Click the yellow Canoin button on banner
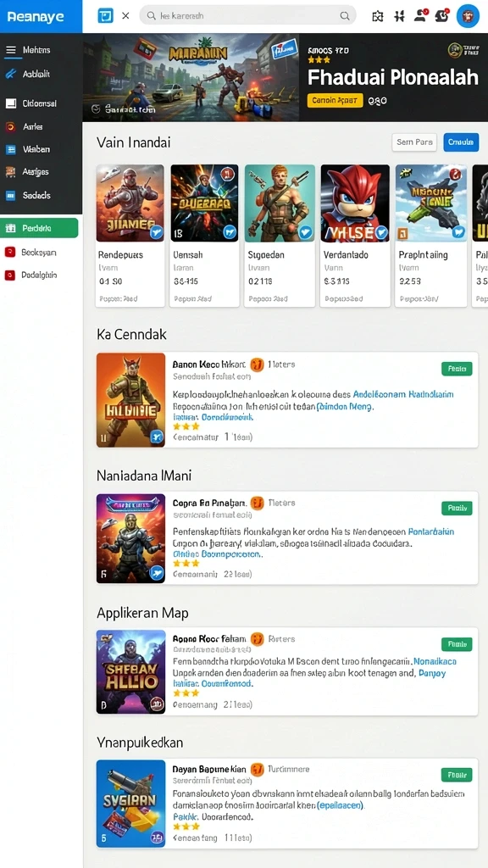 335,100
